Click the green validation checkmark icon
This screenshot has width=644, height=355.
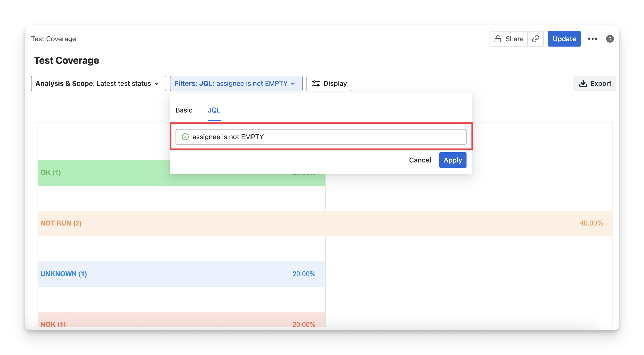tap(185, 137)
